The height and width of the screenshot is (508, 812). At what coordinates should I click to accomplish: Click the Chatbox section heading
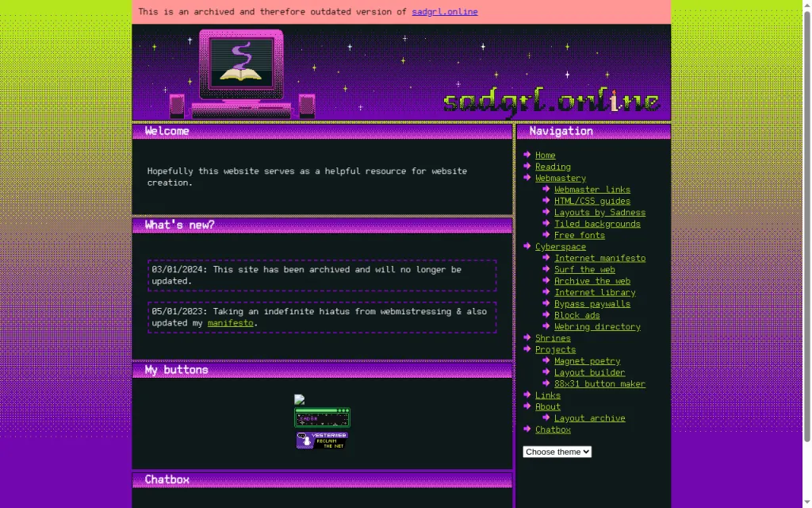[167, 479]
